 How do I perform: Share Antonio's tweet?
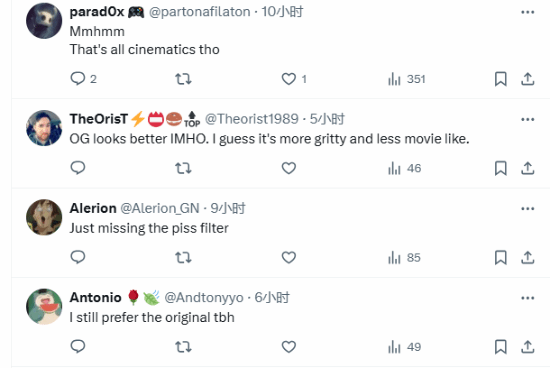[x=527, y=347]
